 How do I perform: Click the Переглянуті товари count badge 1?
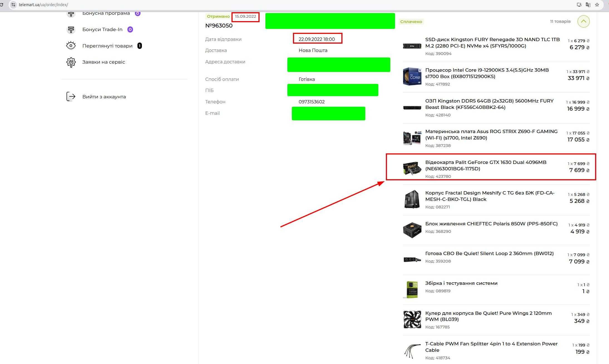point(140,46)
